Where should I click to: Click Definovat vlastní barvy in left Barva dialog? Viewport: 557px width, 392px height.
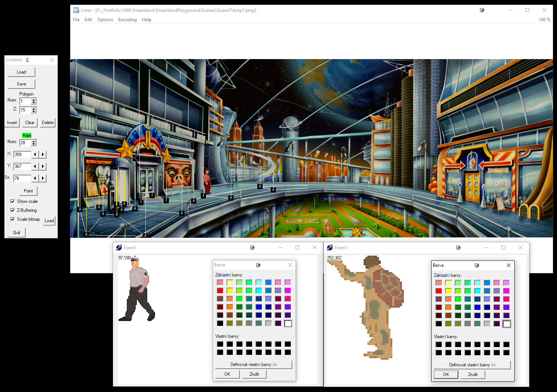[254, 365]
